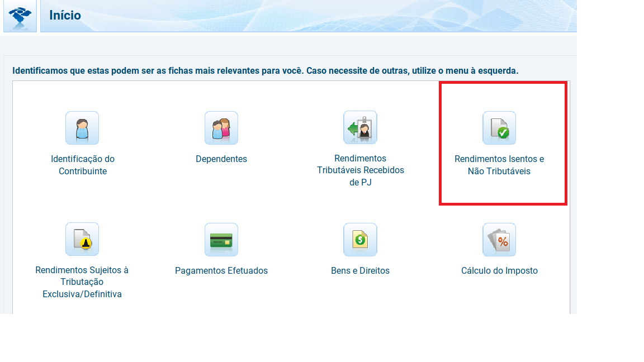The image size is (644, 362).
Task: Click "Rendimentos Sujeitos à Tributação Exclusiva/Definitiva" text
Action: (x=82, y=282)
